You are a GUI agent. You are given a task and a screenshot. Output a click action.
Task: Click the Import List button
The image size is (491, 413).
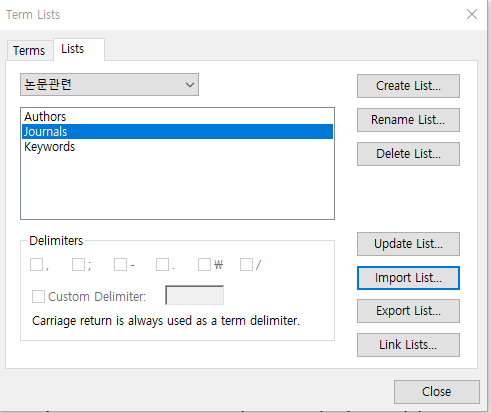408,278
